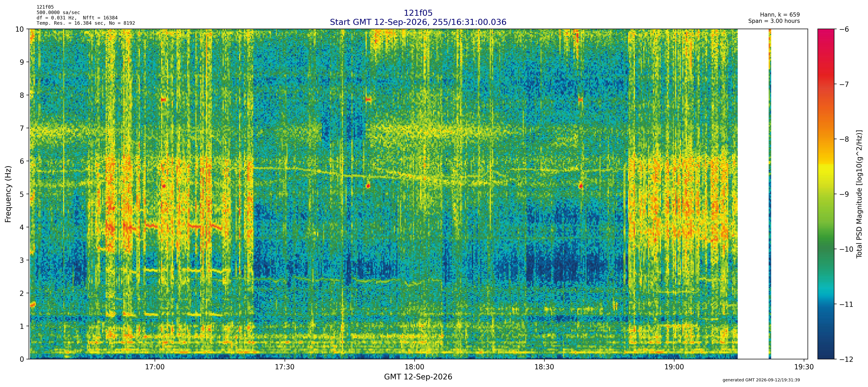Click the 'GMT 12-Sep-2026' x-axis label

[418, 377]
